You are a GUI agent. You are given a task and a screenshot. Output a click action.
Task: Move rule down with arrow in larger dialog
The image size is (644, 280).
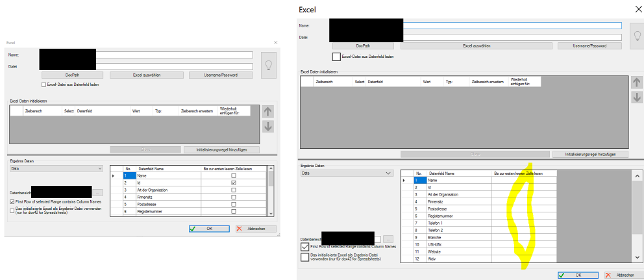tap(637, 97)
